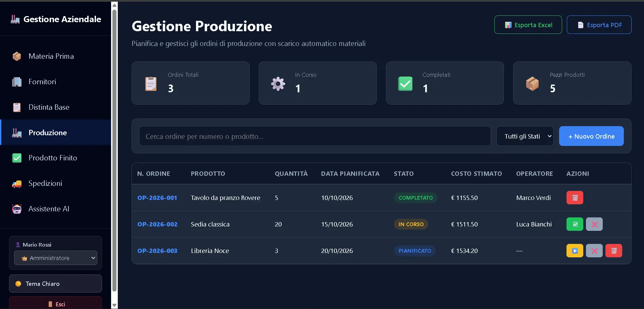Screen dimensions: 644x309
Task: Click the sidebar scrollbar down arrow
Action: point(114,305)
